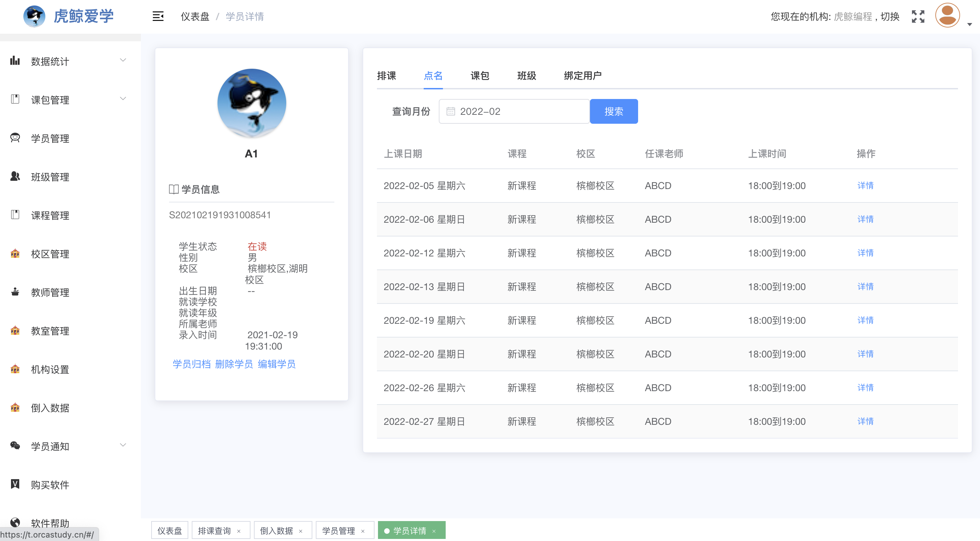The width and height of the screenshot is (980, 541).
Task: Click the 学员归档 link
Action: click(191, 364)
